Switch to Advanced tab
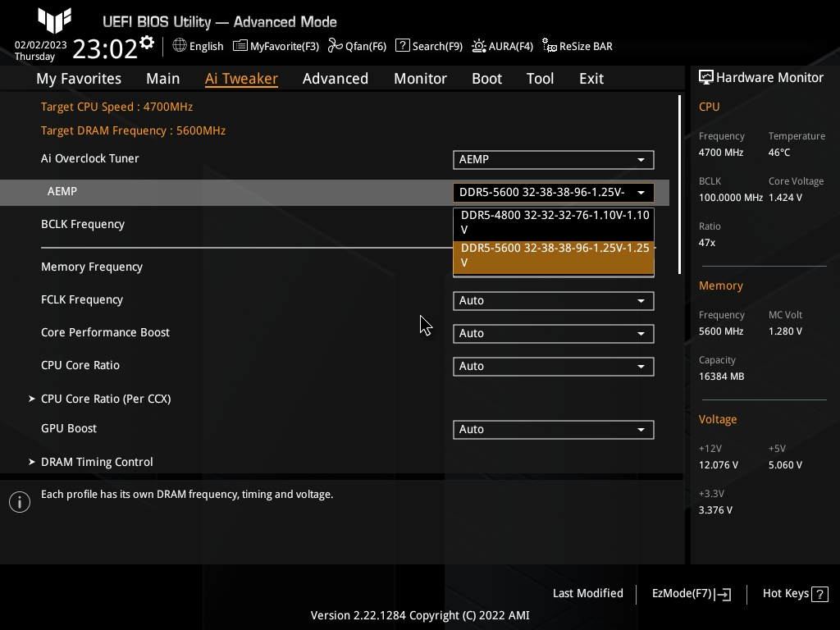The image size is (840, 630). [x=336, y=79]
